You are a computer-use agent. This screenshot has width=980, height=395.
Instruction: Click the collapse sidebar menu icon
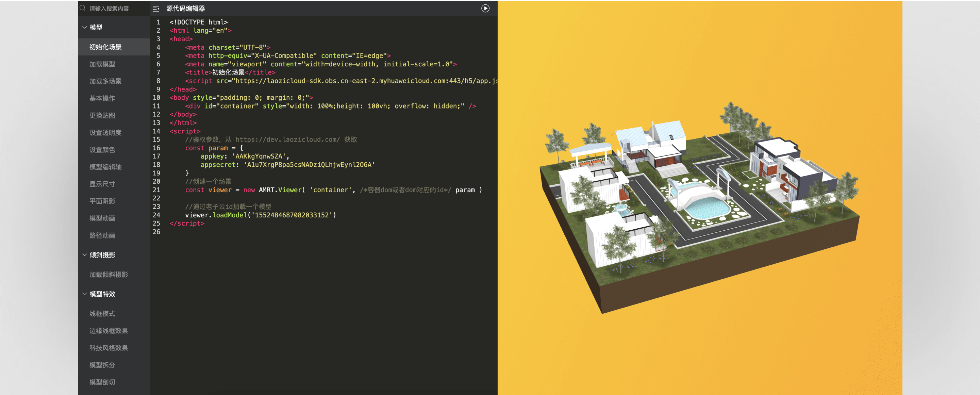pos(156,9)
